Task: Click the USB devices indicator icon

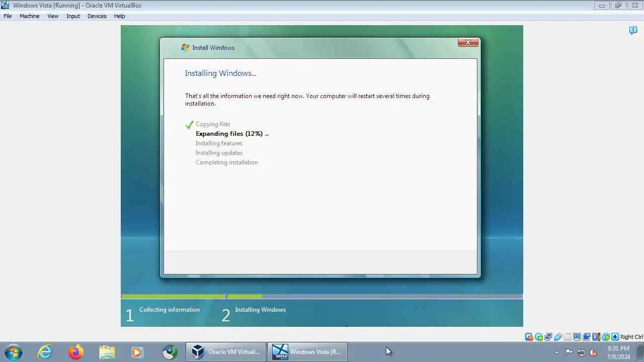Action: (x=557, y=337)
